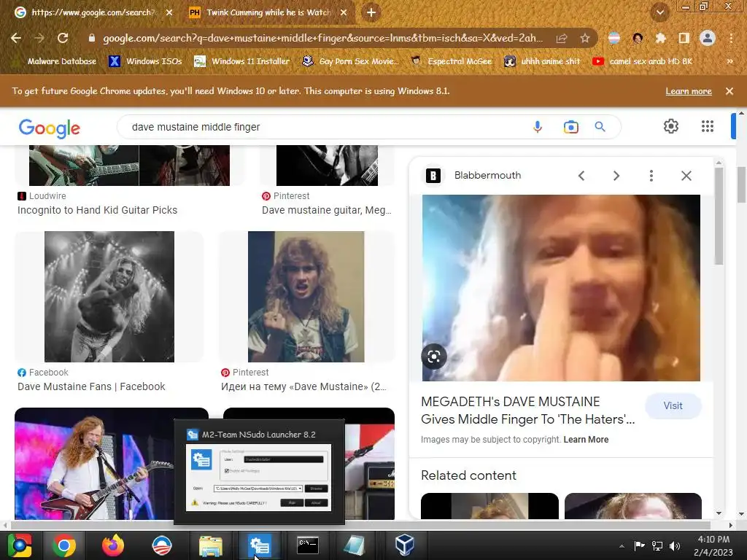Screen dimensions: 747x560
Task: Switch to the second tab with PH icon
Action: [x=268, y=12]
